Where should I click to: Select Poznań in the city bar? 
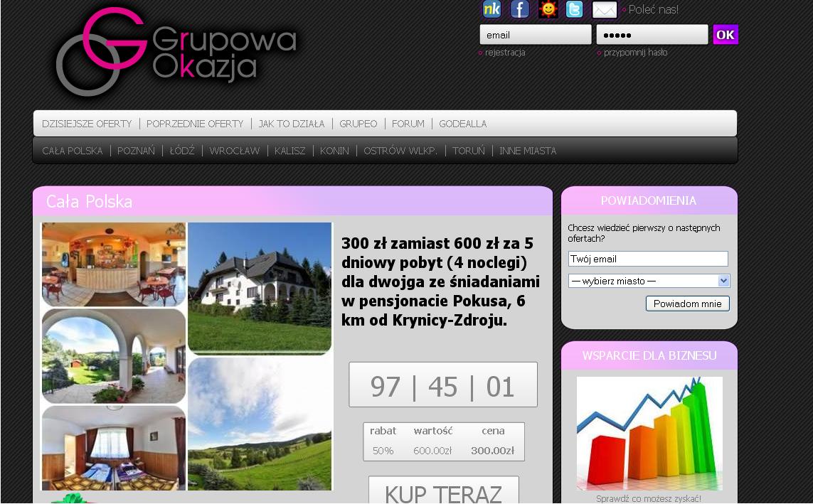(136, 151)
